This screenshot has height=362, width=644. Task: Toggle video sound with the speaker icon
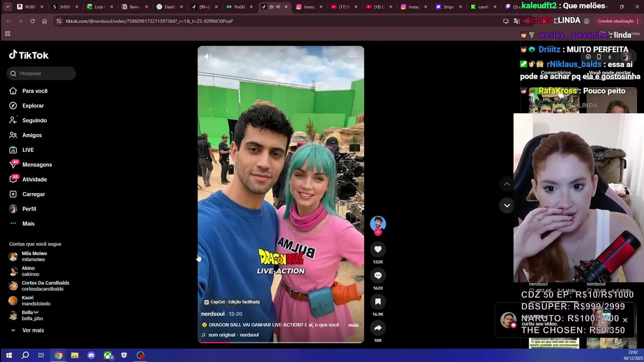click(208, 57)
